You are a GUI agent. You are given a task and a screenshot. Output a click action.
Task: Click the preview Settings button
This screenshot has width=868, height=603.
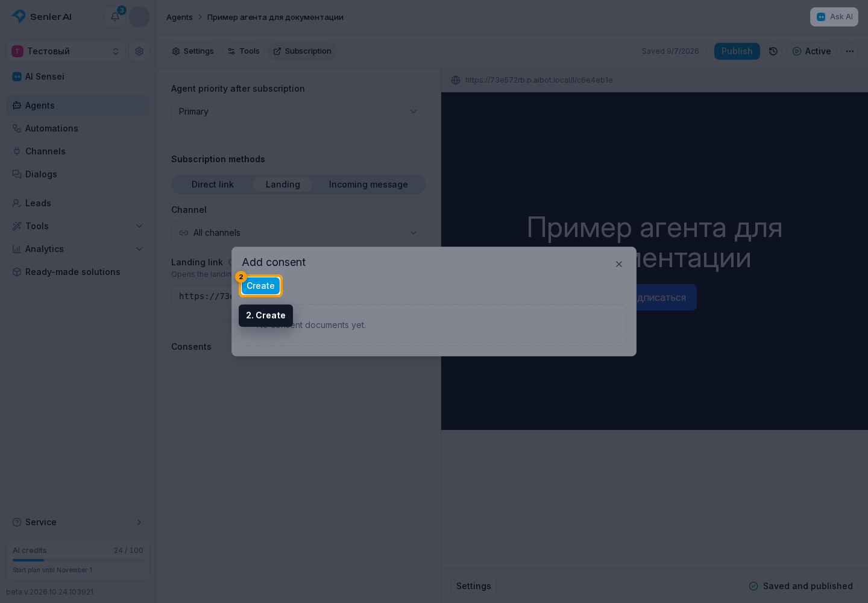click(x=474, y=586)
